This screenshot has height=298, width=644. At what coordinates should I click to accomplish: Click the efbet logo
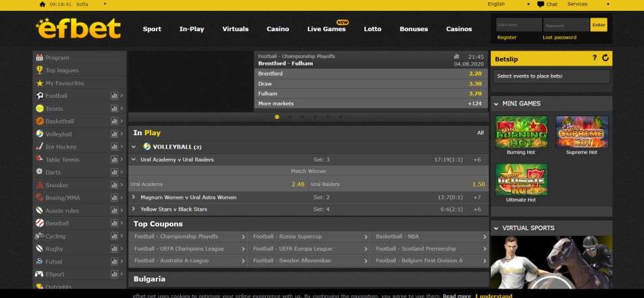78,28
